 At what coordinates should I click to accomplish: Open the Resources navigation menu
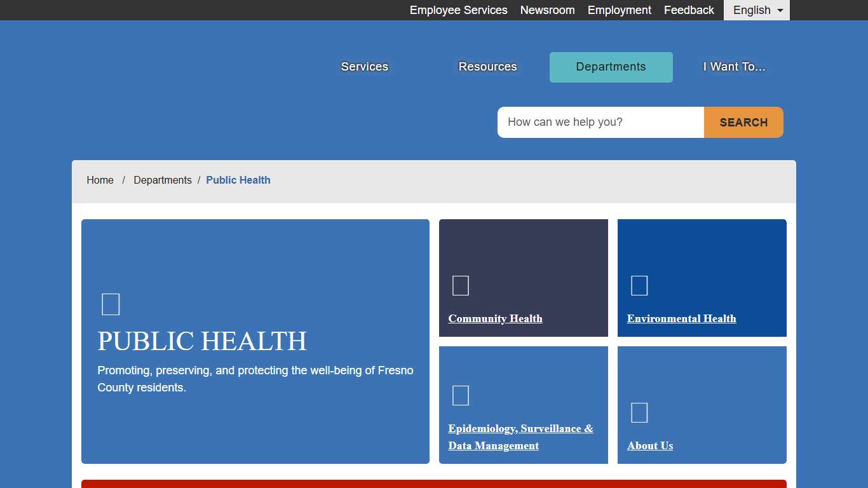(487, 67)
